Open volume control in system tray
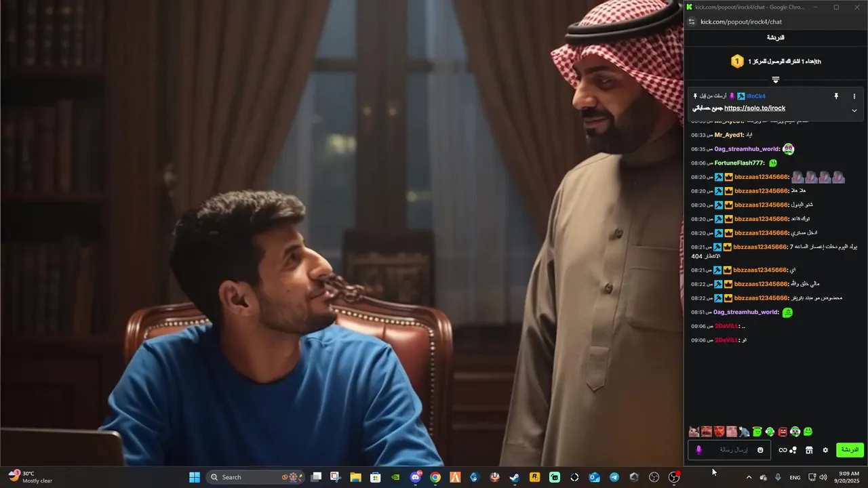The width and height of the screenshot is (868, 488). click(x=823, y=477)
